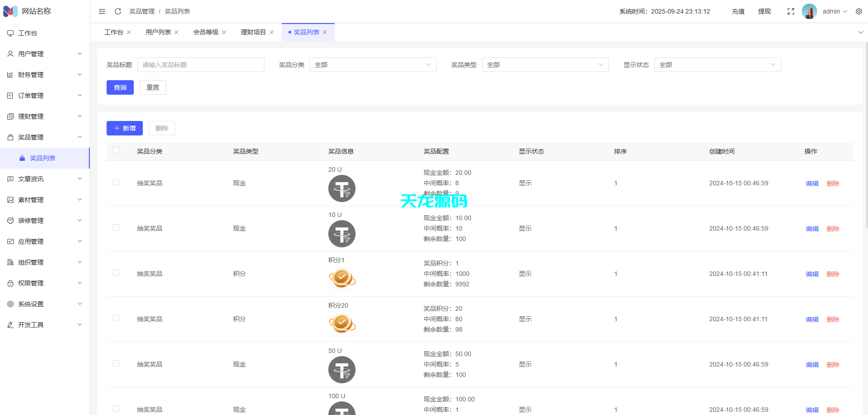Screen dimensions: 868x415
Task: Open settings with the gear icon
Action: point(858,11)
